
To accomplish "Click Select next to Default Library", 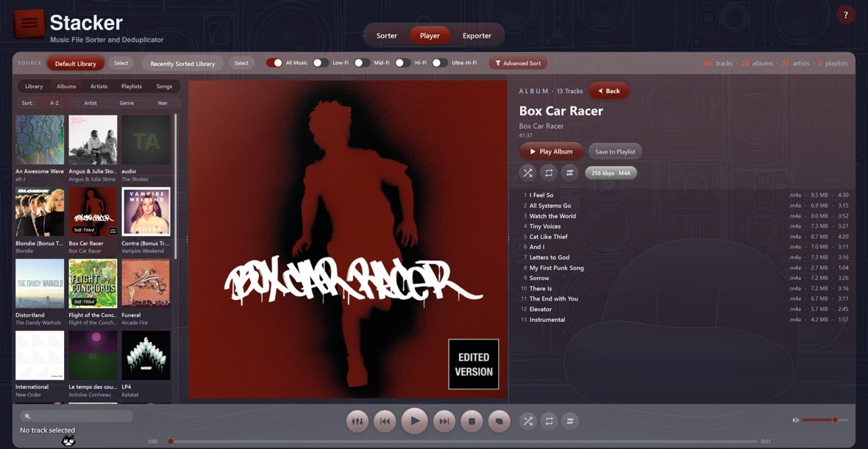I will [x=121, y=63].
